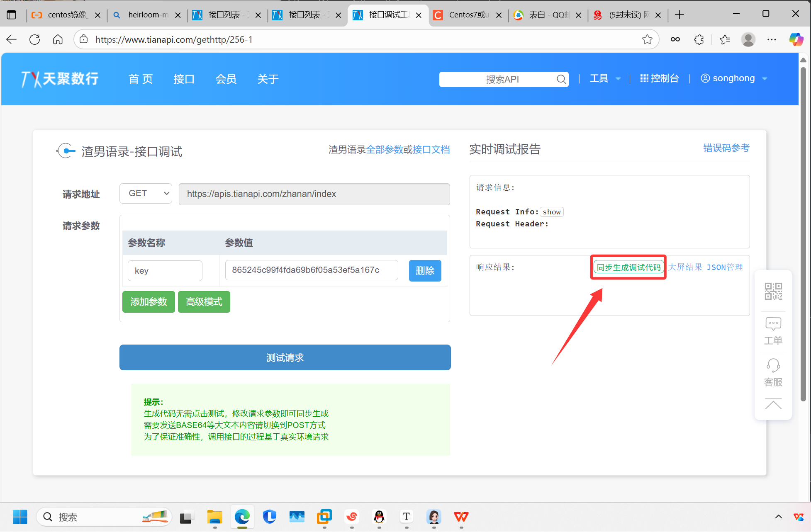The height and width of the screenshot is (532, 811).
Task: Expand the songhong user account menu
Action: click(x=733, y=78)
